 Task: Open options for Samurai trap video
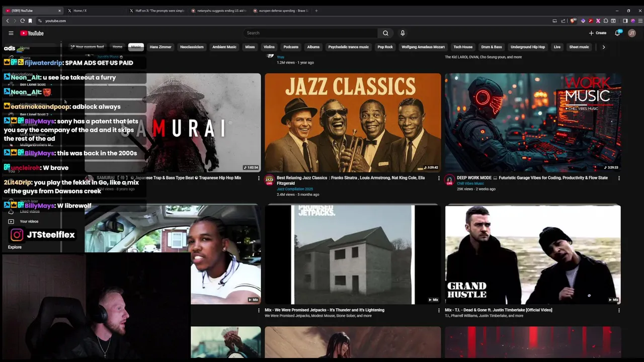(x=259, y=178)
